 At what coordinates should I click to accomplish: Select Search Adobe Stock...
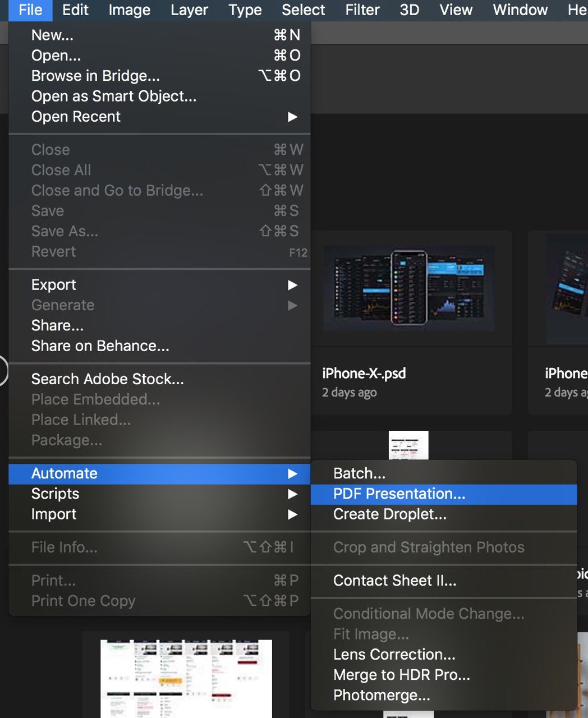160,379
